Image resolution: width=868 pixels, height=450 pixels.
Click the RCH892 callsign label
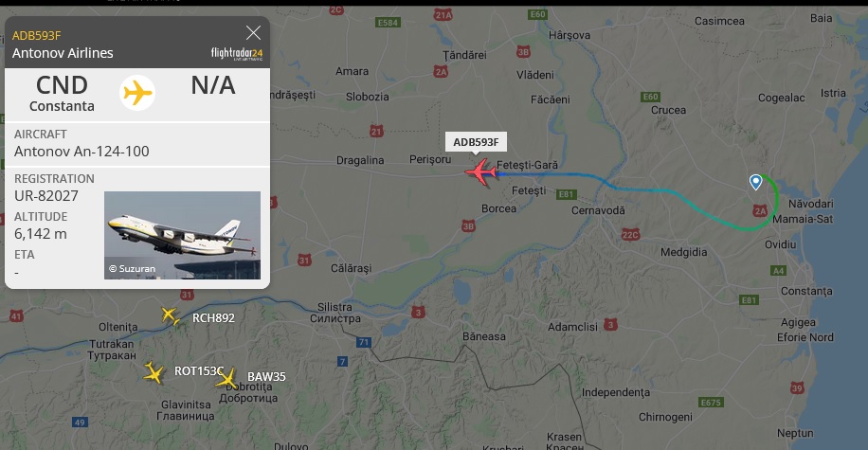tap(213, 317)
